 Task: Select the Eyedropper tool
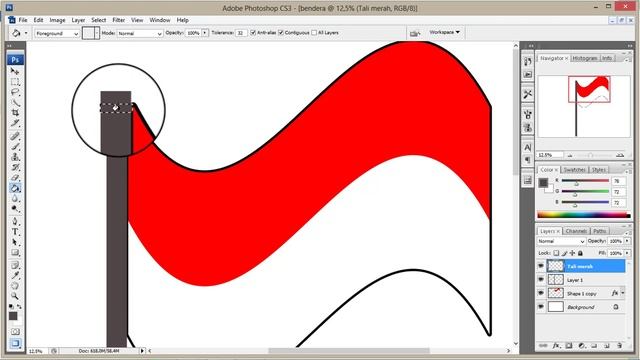(x=15, y=276)
